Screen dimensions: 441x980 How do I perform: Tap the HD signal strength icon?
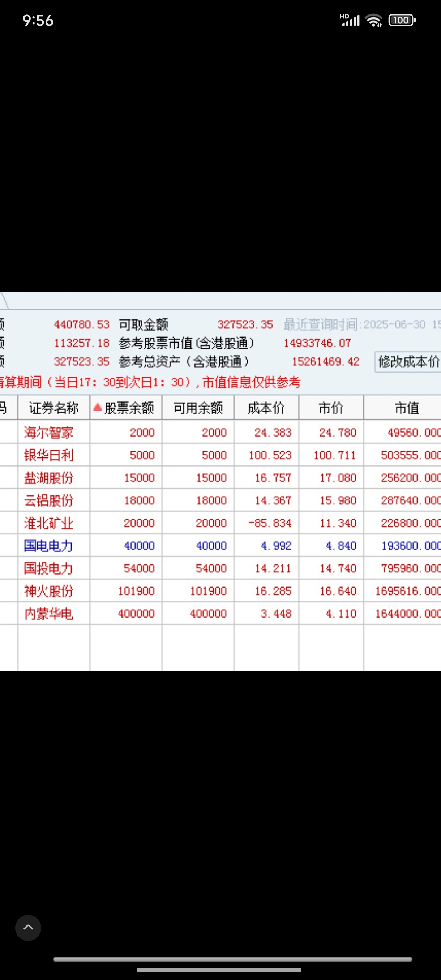point(350,20)
